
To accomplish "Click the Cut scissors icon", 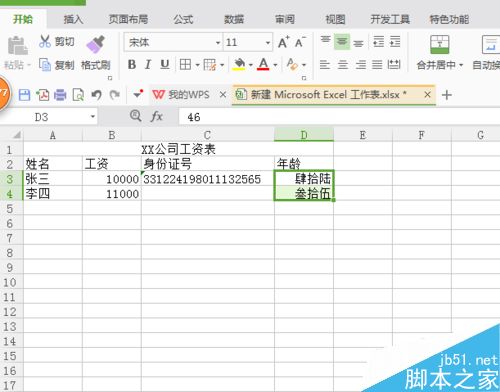I will click(x=45, y=41).
